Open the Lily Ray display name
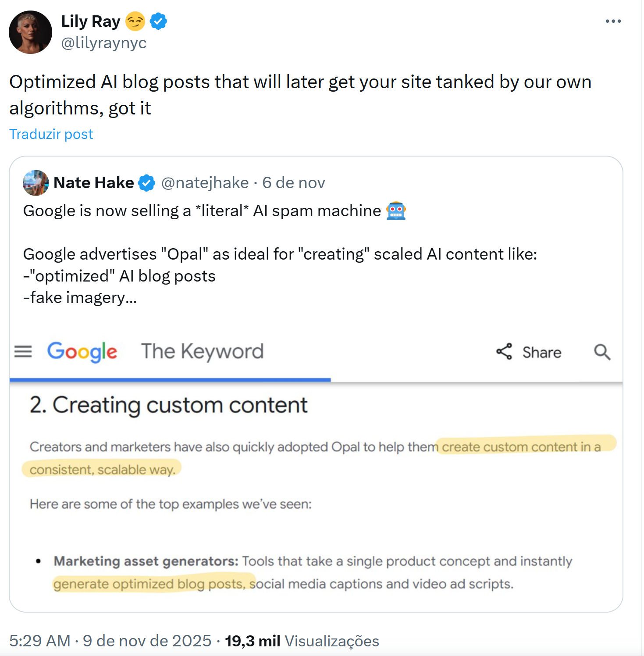The height and width of the screenshot is (656, 644). 91,21
